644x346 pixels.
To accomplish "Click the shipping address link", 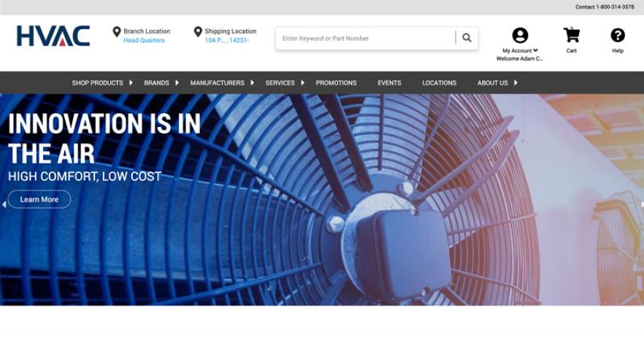I will 226,41.
